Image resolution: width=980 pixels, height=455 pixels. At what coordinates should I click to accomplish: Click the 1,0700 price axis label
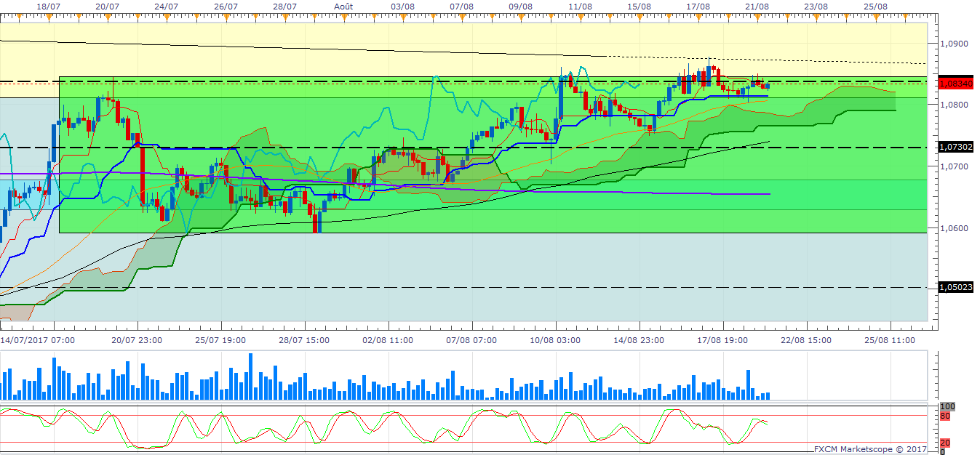955,167
